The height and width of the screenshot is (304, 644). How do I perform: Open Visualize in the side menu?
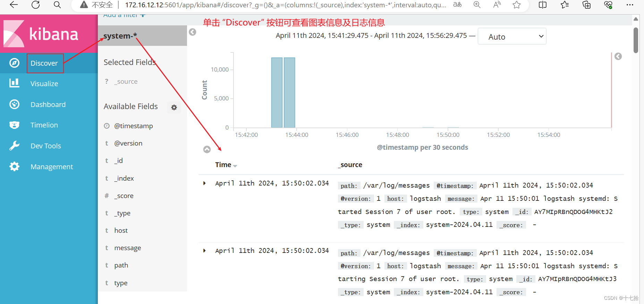pos(44,83)
